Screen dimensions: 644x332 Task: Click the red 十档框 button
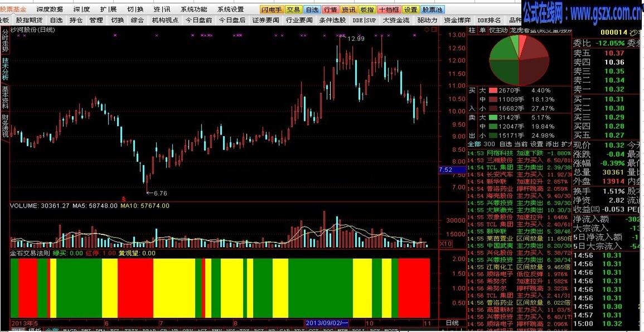click(388, 9)
